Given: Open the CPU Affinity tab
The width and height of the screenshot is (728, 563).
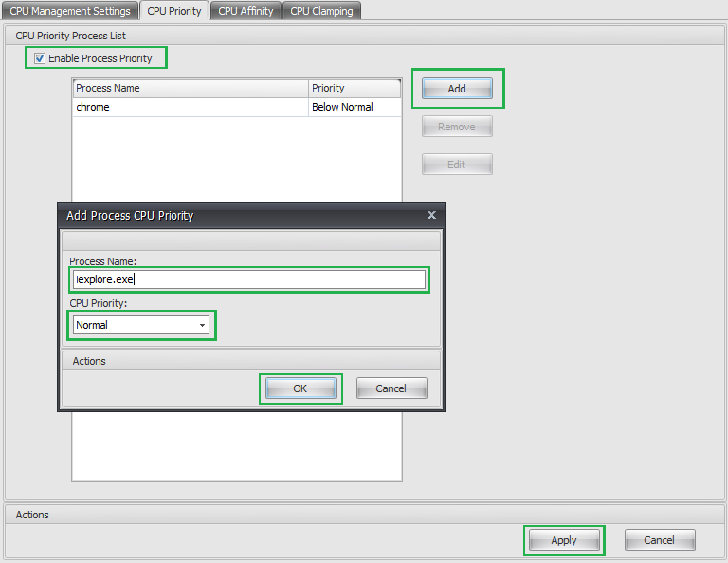Looking at the screenshot, I should tap(246, 11).
